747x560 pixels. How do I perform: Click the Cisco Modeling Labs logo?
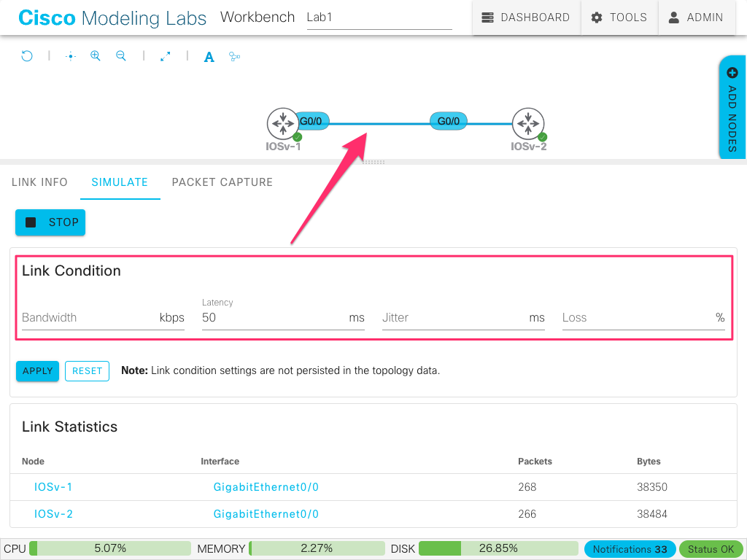(x=112, y=18)
